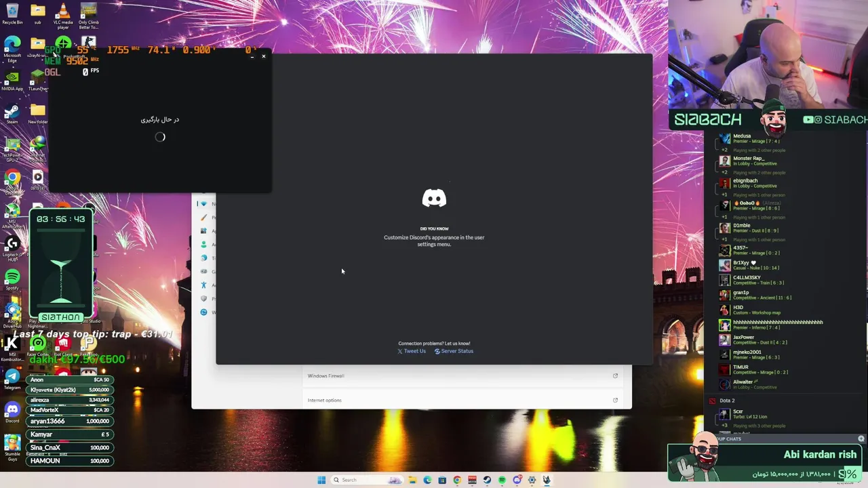This screenshot has height=488, width=868.
Task: Launch Steam from desktop shortcut
Action: (x=12, y=113)
